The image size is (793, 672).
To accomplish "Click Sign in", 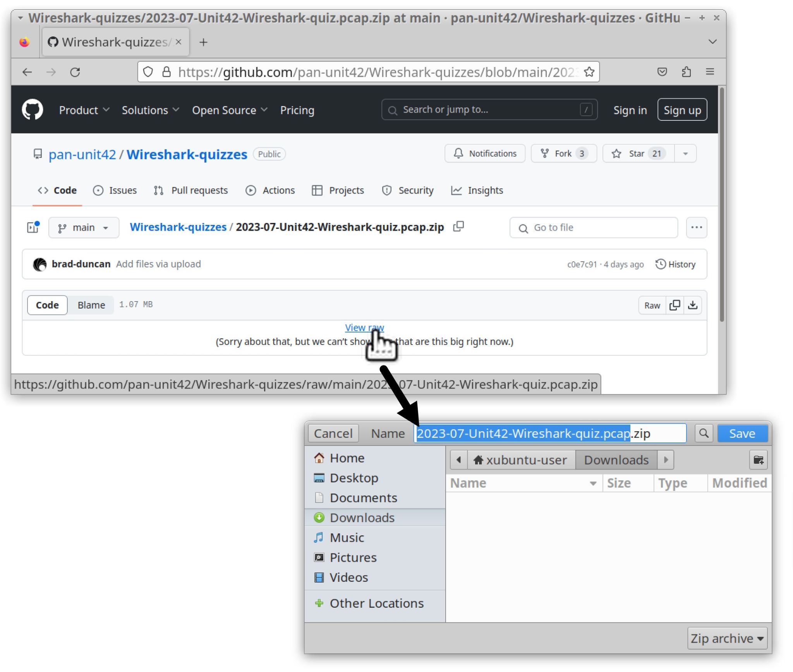I will [x=630, y=110].
